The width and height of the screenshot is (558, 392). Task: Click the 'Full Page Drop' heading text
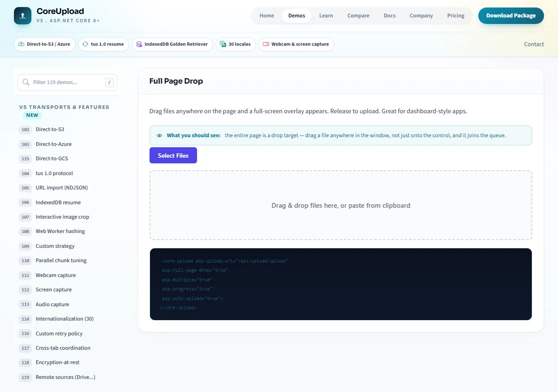[x=176, y=81]
